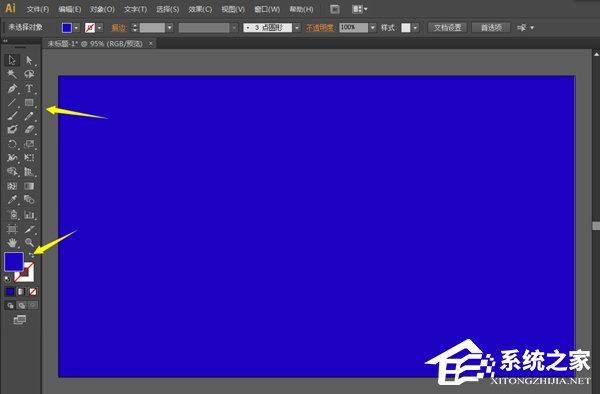This screenshot has width=600, height=394.
Task: Enable Draw Inside mode
Action: pos(33,305)
